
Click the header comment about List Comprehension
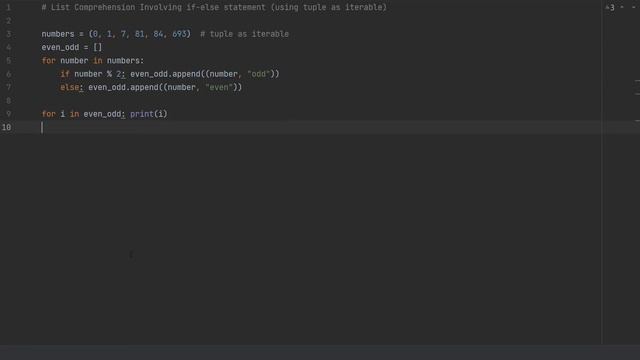point(214,7)
